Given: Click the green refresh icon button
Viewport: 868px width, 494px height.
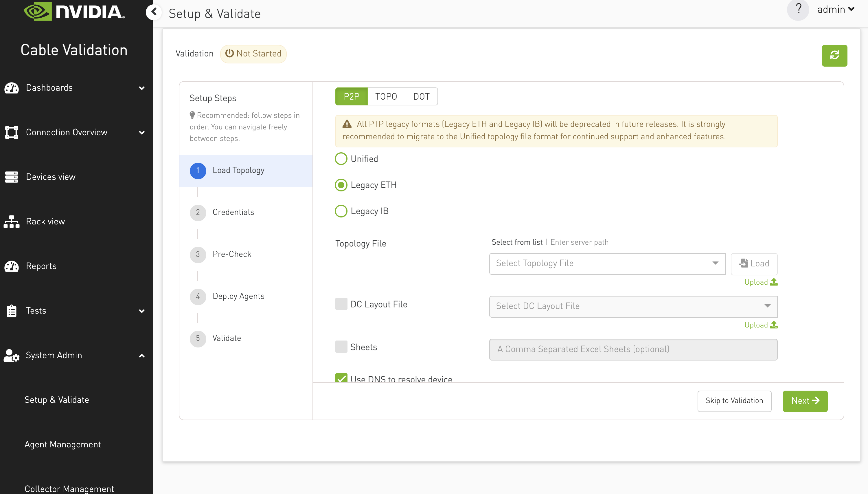Looking at the screenshot, I should (834, 55).
